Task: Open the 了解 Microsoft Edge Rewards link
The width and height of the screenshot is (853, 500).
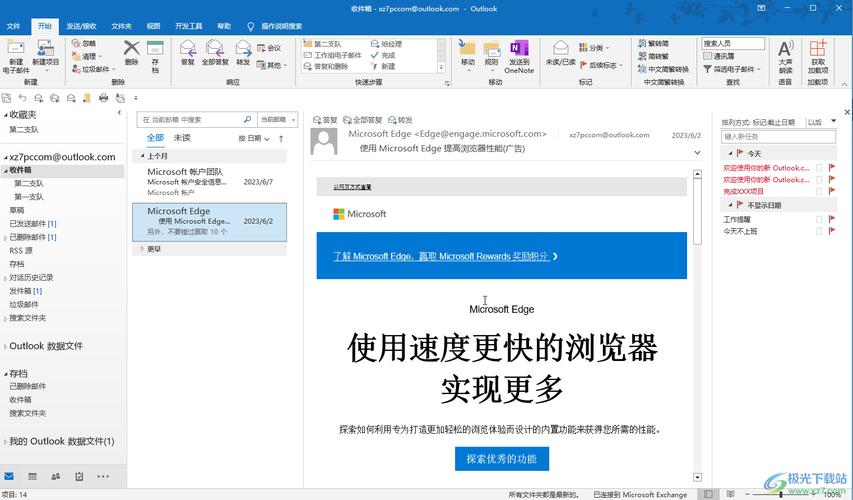Action: coord(445,256)
